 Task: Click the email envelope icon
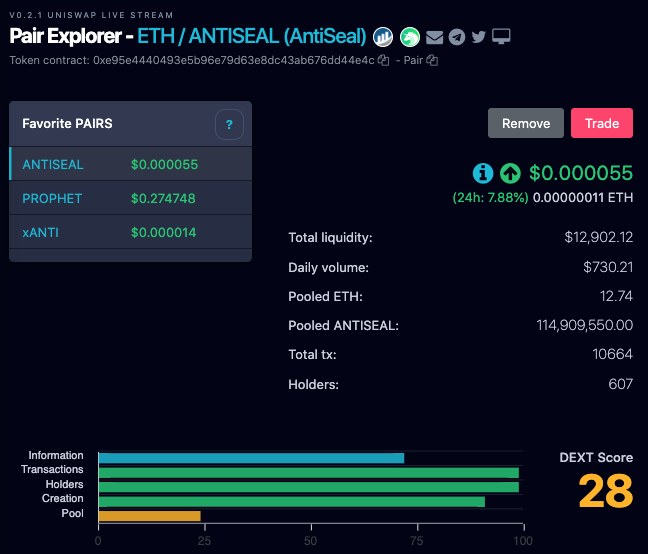pos(434,37)
